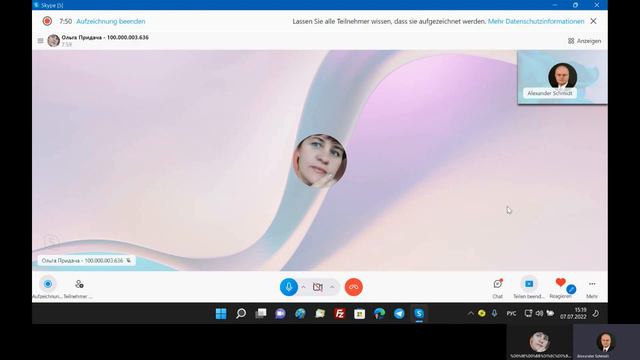640x360 pixels.
Task: Click the large center participant avatar
Action: tap(320, 160)
